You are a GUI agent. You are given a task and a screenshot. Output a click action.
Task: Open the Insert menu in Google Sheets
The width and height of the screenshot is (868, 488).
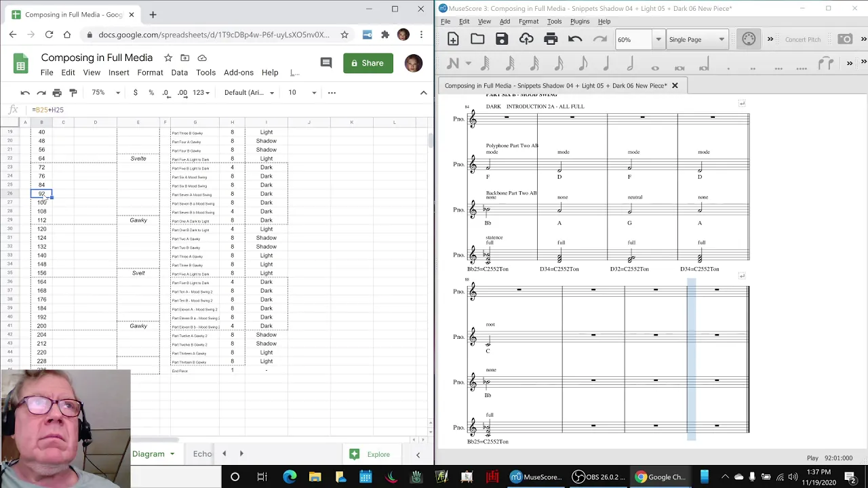pos(119,73)
